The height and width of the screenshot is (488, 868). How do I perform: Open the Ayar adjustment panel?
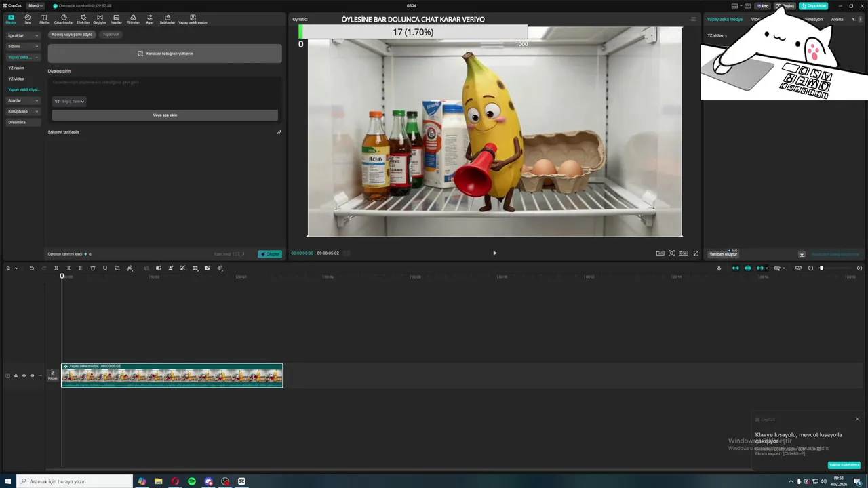coord(150,19)
